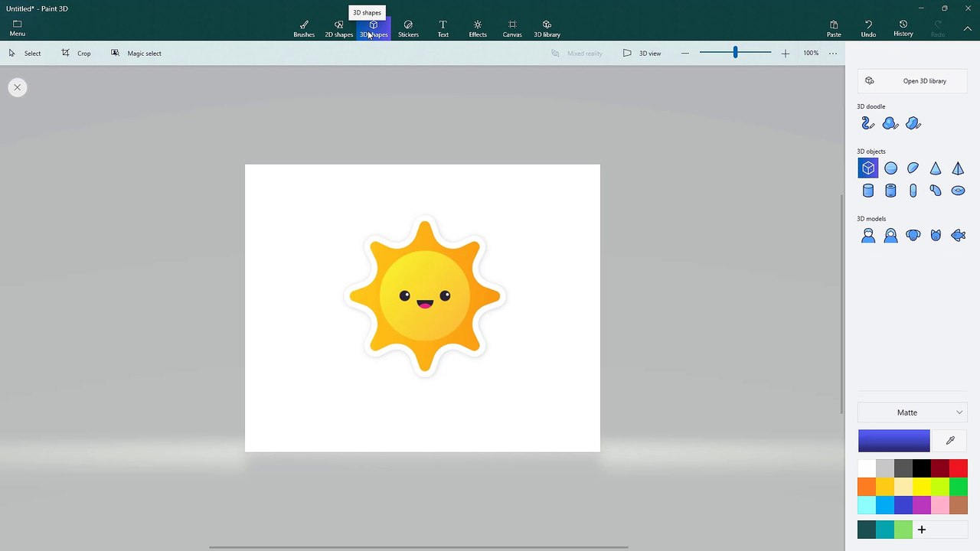Activate the eyedropper color picker
This screenshot has height=551, width=980.
coord(950,441)
